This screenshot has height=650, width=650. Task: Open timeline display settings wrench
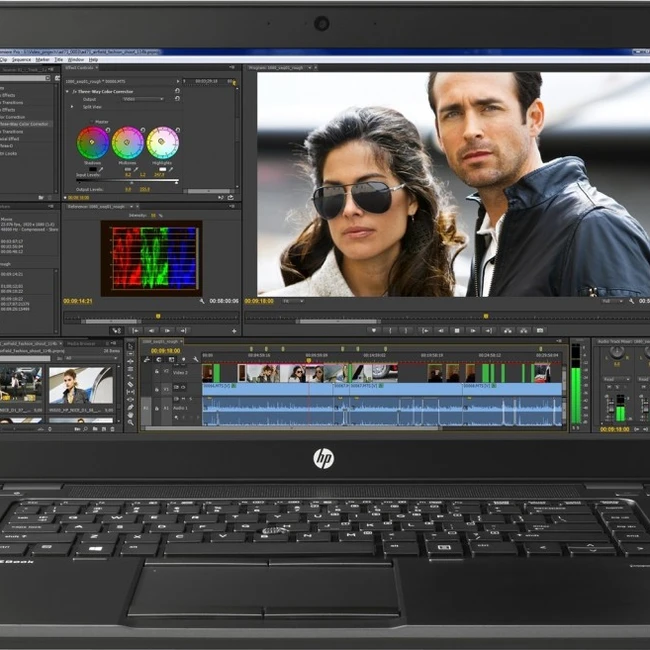pos(195,359)
